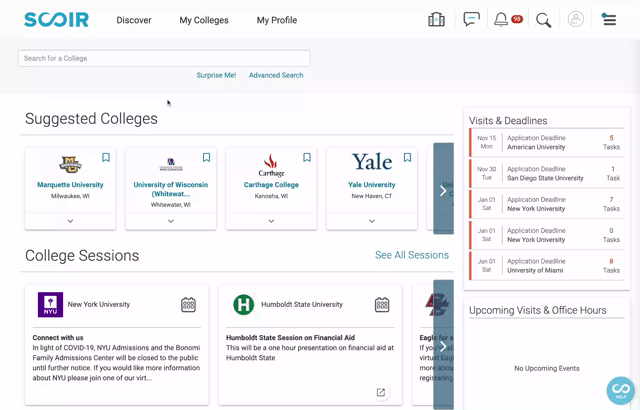Screen dimensions: 640x410
Task: Bookmark Marquette University
Action: (106, 157)
